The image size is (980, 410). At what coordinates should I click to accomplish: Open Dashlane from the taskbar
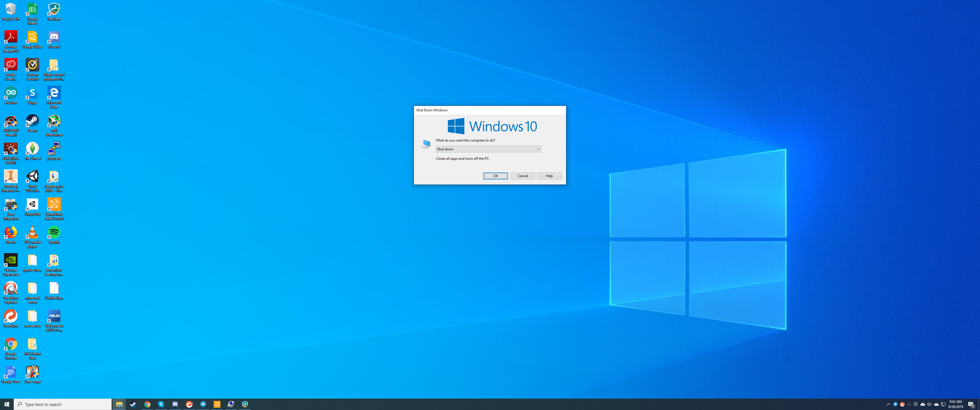pyautogui.click(x=245, y=404)
